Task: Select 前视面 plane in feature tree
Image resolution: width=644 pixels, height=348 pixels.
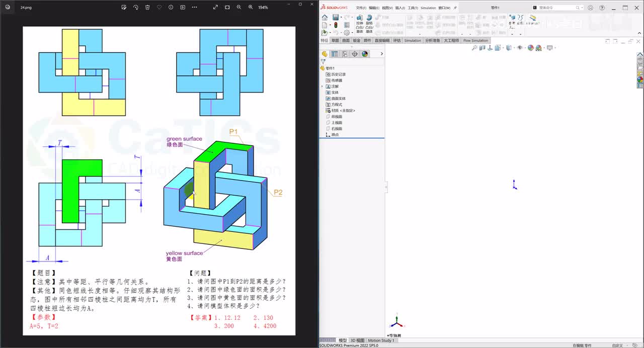Action: 334,117
